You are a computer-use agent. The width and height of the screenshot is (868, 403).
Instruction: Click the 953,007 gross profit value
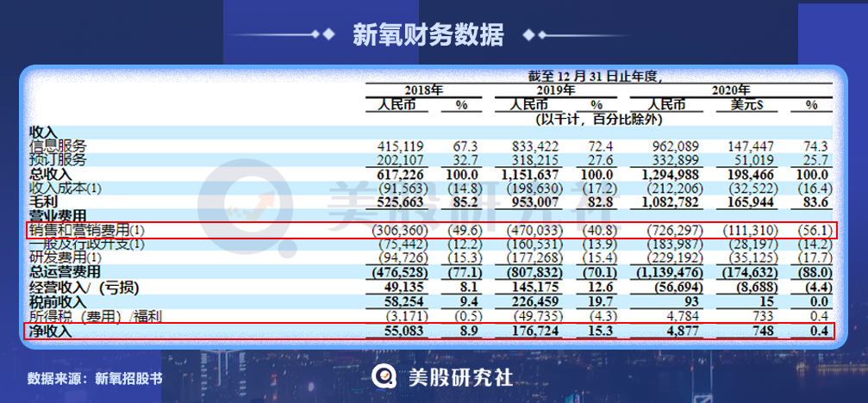click(534, 202)
